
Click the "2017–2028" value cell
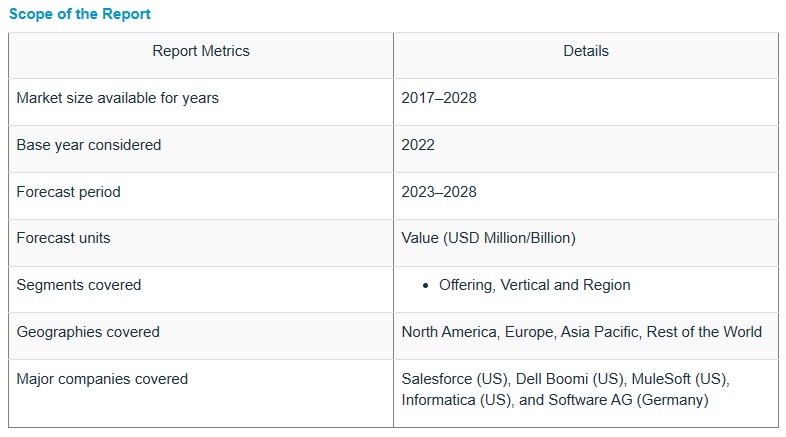439,98
